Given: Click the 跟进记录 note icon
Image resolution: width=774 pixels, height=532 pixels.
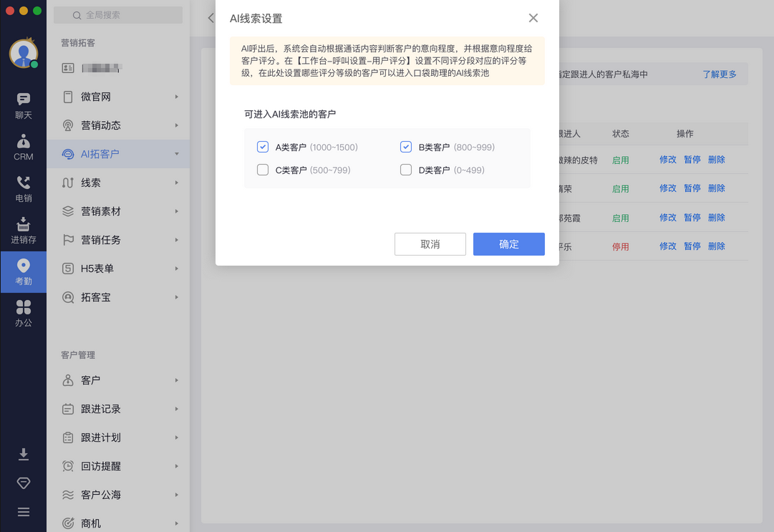Looking at the screenshot, I should point(68,409).
